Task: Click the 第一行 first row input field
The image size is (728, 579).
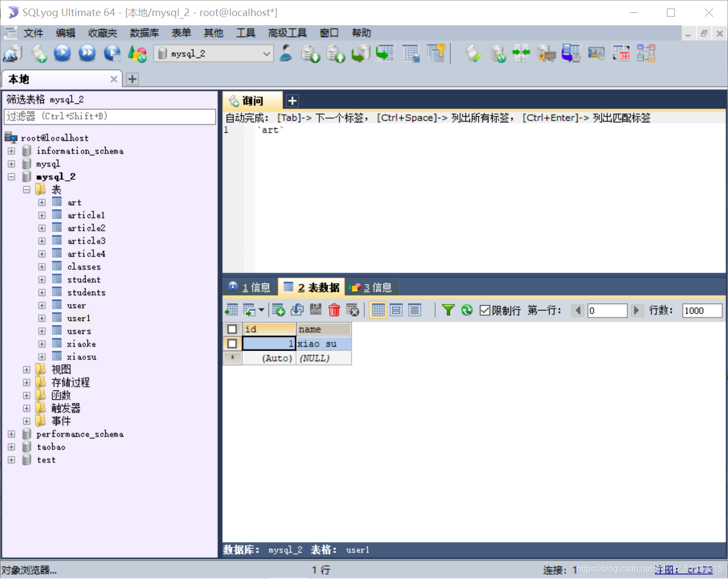Action: [x=607, y=310]
